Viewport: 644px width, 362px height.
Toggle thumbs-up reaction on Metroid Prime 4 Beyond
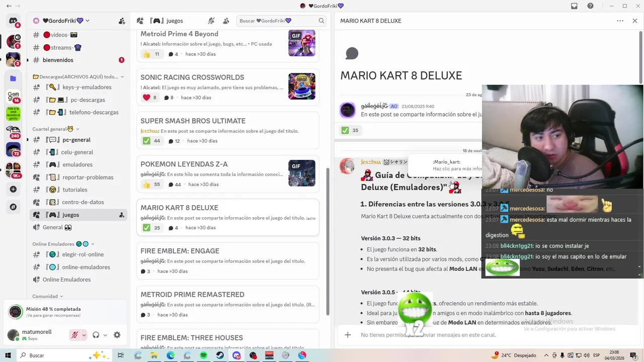pyautogui.click(x=152, y=54)
